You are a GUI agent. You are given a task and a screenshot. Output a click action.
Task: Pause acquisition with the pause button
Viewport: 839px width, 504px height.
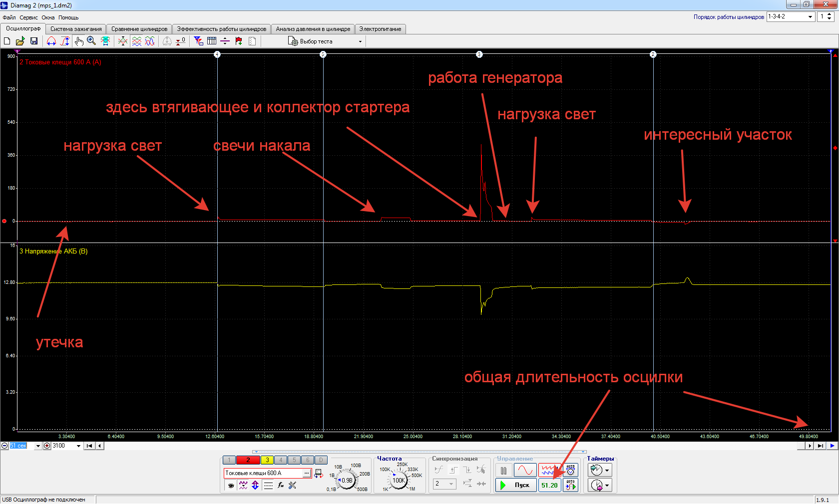tap(503, 470)
